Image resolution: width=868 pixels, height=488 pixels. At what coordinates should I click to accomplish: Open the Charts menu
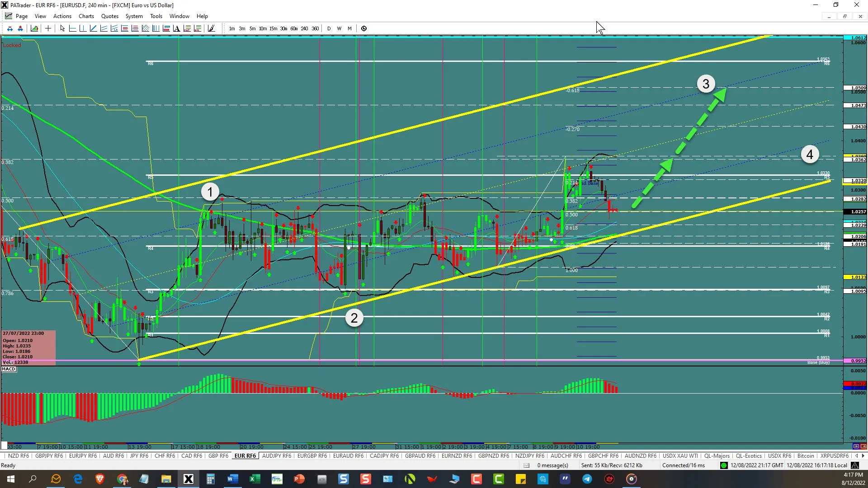coord(86,16)
